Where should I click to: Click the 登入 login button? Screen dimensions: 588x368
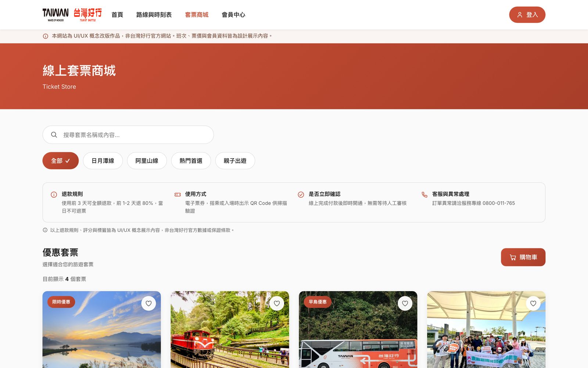coord(527,15)
